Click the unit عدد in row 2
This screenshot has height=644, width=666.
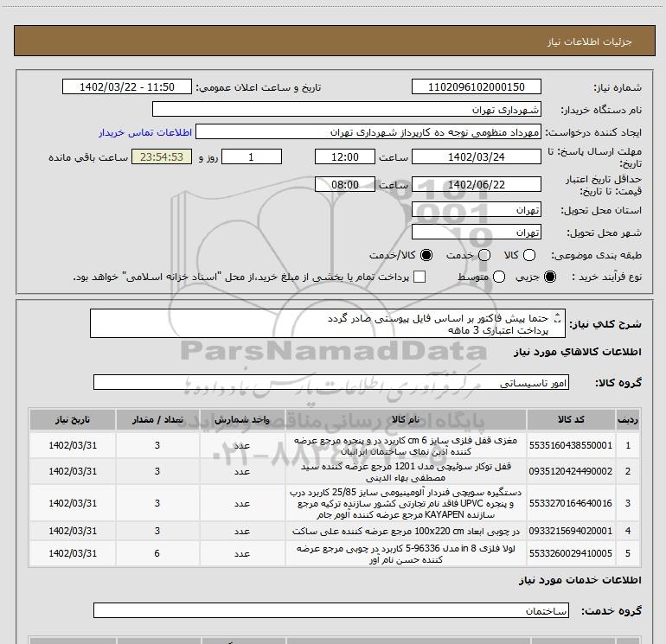[242, 472]
